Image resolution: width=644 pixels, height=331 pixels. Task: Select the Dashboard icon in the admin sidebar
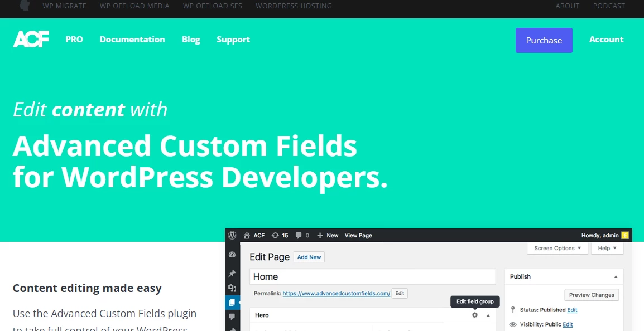(x=232, y=255)
